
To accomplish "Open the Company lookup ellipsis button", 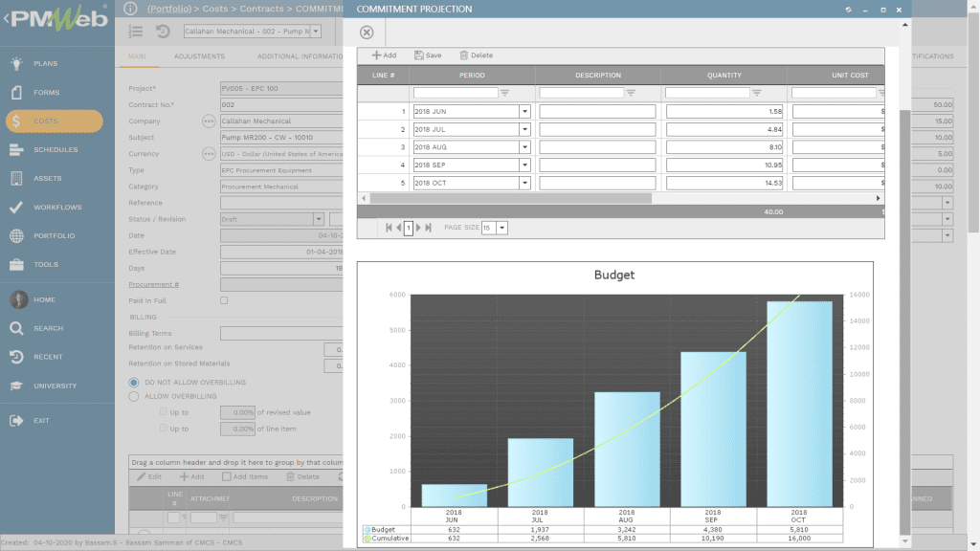I will pyautogui.click(x=209, y=121).
